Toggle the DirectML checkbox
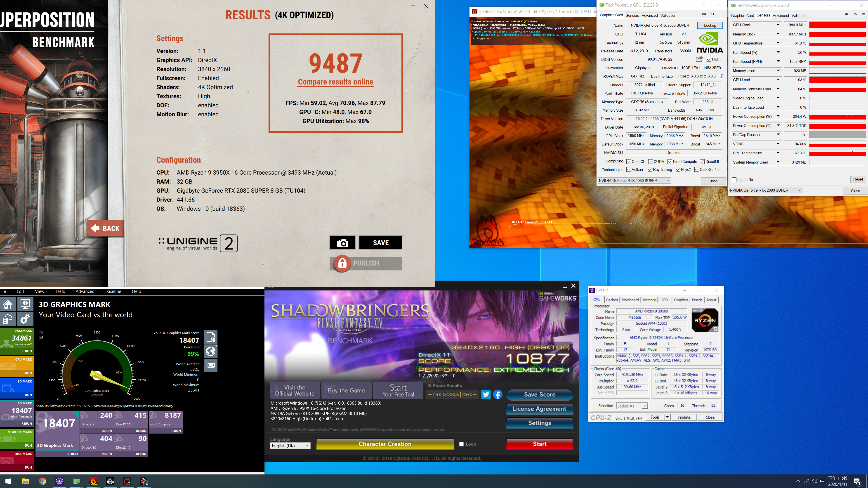Viewport: 868px width, 488px height. click(702, 162)
